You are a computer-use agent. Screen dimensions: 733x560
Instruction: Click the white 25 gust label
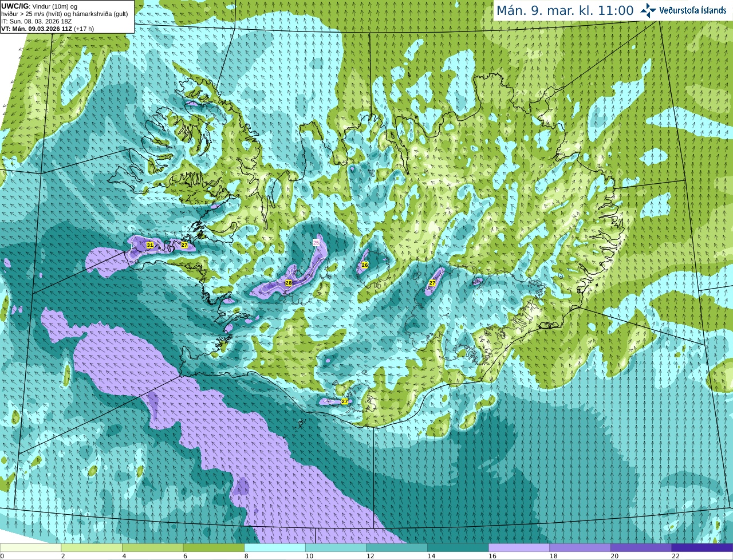point(316,243)
